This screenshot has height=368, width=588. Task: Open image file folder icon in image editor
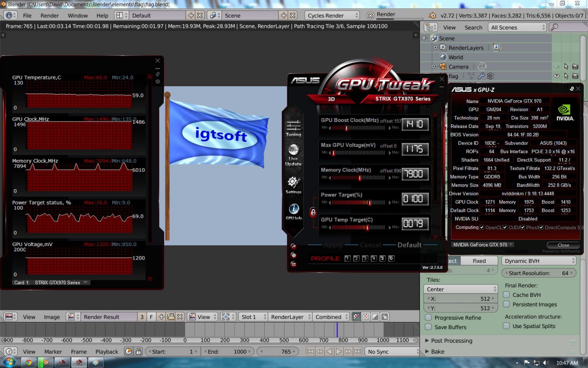171,317
